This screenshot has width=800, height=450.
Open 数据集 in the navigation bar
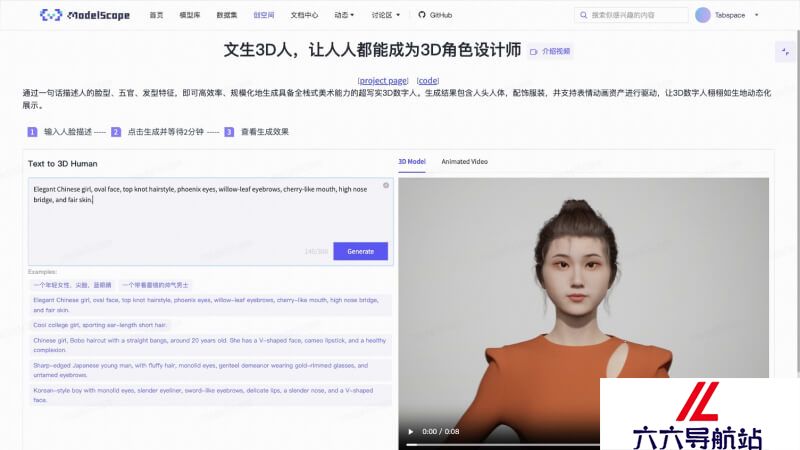[227, 15]
